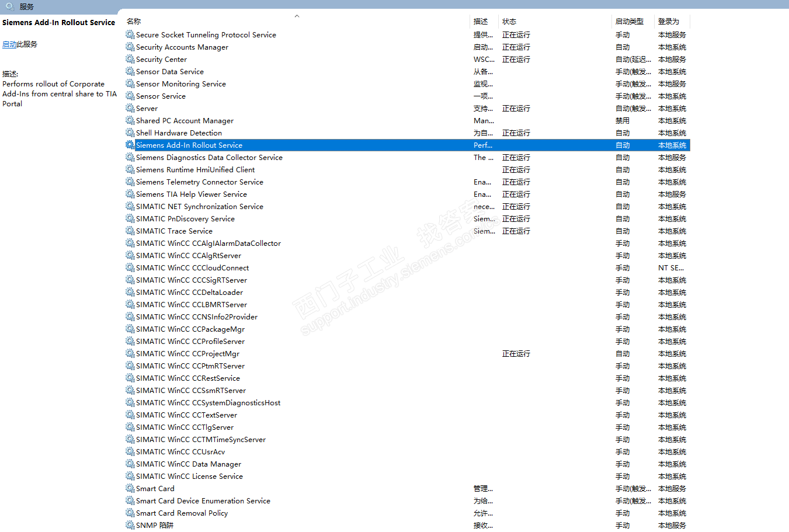Viewport: 789px width, 532px height.
Task: Click the Siemens TIA Help Viewer Service icon
Action: 130,194
